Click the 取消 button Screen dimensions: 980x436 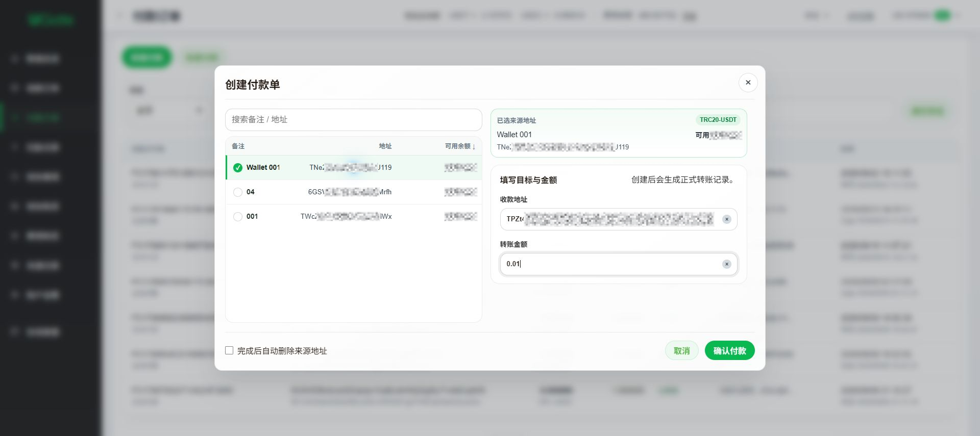[681, 350]
